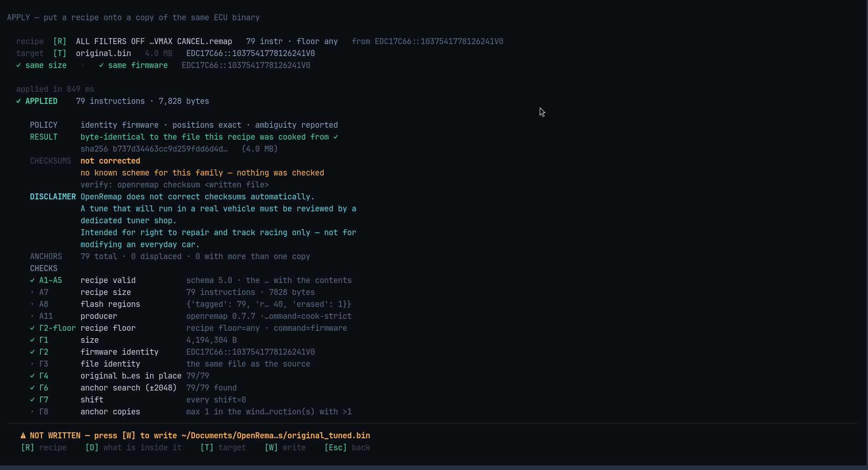Viewport: 868px width, 470px height.
Task: Click the POLICY line 'identity firmware'
Action: (120, 125)
